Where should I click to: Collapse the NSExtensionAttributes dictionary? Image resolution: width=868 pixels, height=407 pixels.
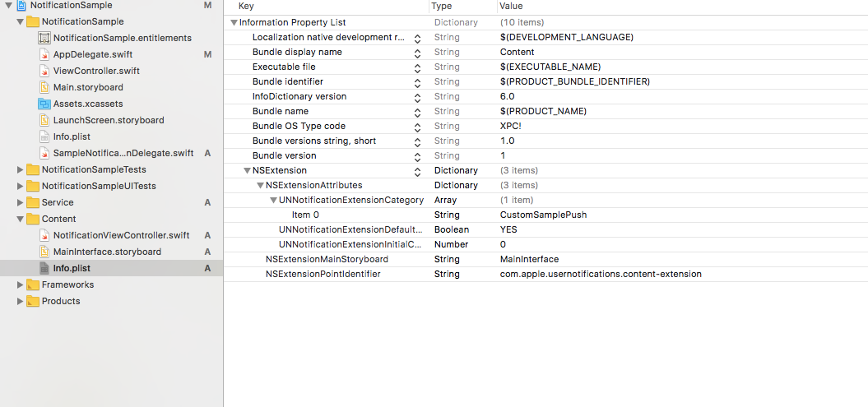[x=260, y=185]
